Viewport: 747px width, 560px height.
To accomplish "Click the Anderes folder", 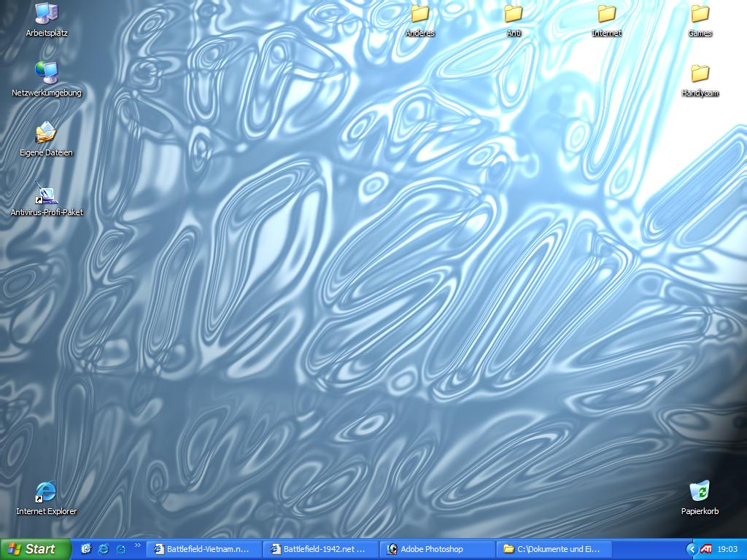I will click(420, 14).
